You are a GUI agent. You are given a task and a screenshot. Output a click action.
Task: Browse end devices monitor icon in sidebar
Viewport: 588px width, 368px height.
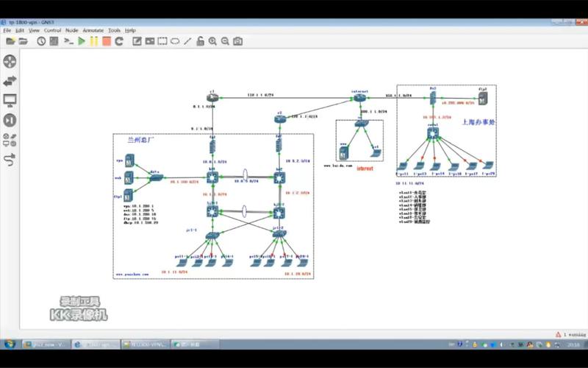[10, 100]
